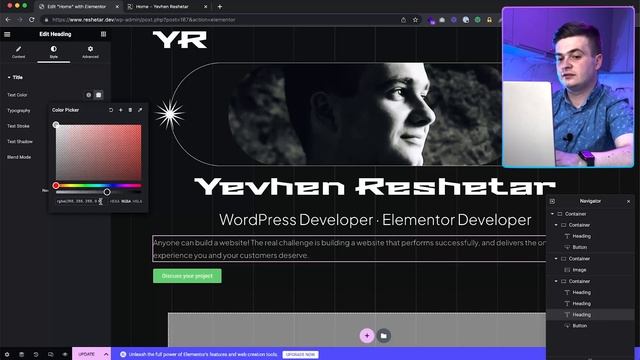The image size is (640, 360).
Task: Go back in browser
Action: tap(8, 20)
